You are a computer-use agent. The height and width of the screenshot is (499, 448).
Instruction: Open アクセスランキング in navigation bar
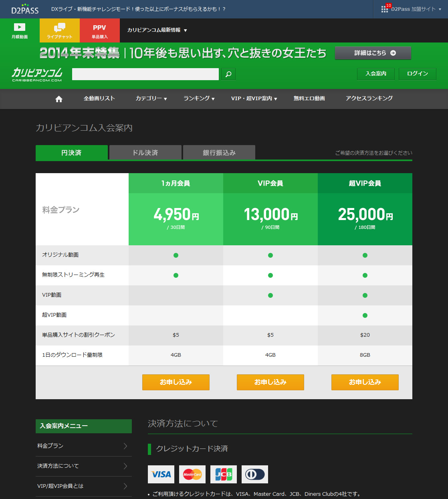click(369, 99)
